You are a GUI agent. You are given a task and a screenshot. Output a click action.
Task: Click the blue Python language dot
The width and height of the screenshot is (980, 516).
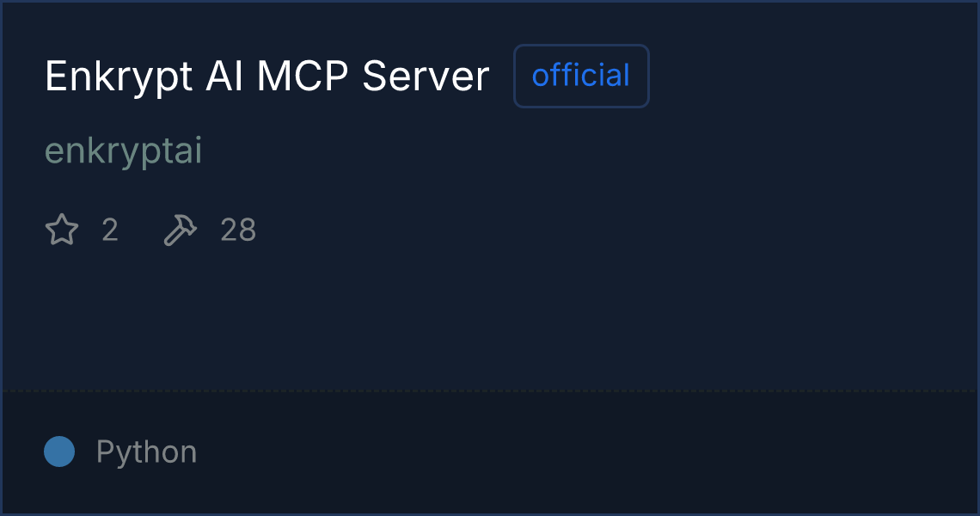tap(59, 451)
